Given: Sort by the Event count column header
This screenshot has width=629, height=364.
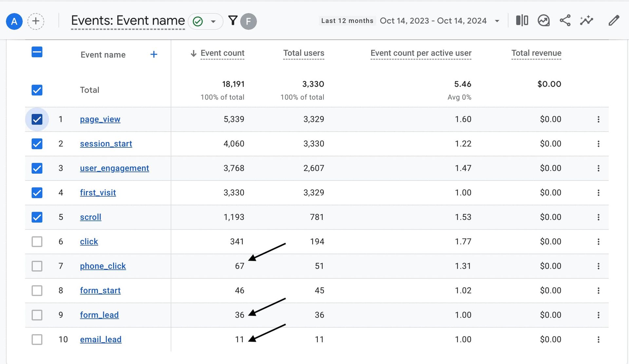Looking at the screenshot, I should [x=222, y=53].
